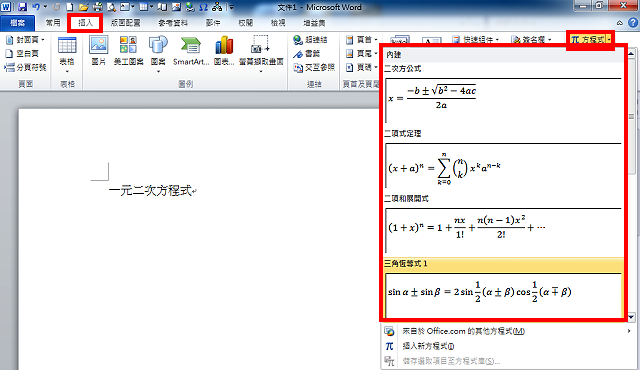Open the 封面頁 cover page dropdown
The image size is (640, 370).
tap(25, 40)
